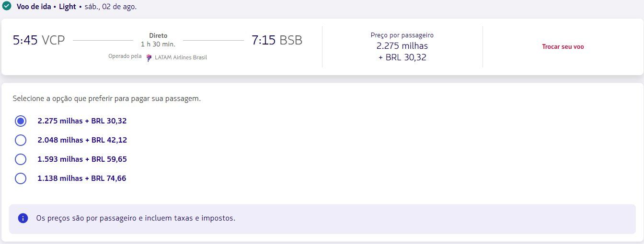Click the 5:45 VCP departure time
Viewport: 644px width, 244px height.
[x=39, y=41]
